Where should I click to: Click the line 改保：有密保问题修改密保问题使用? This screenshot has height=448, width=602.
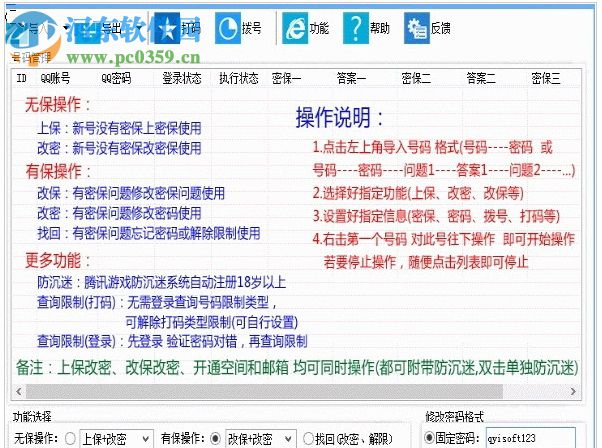(x=131, y=193)
